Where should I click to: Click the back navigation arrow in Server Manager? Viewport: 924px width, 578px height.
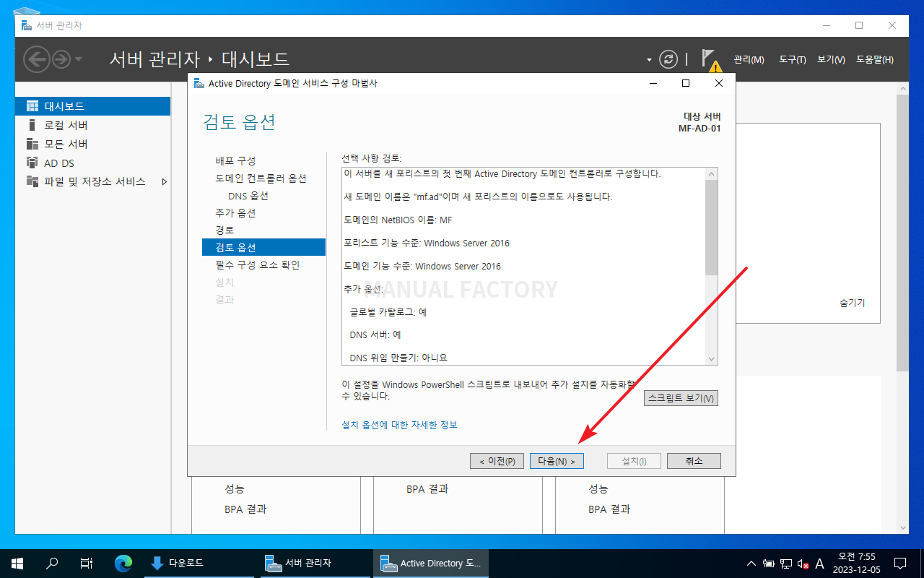(37, 59)
